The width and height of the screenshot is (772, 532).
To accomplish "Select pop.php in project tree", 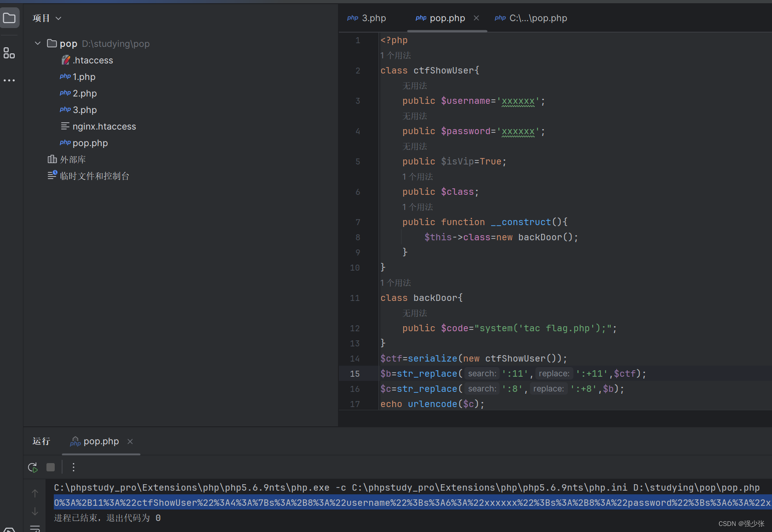I will [x=84, y=143].
